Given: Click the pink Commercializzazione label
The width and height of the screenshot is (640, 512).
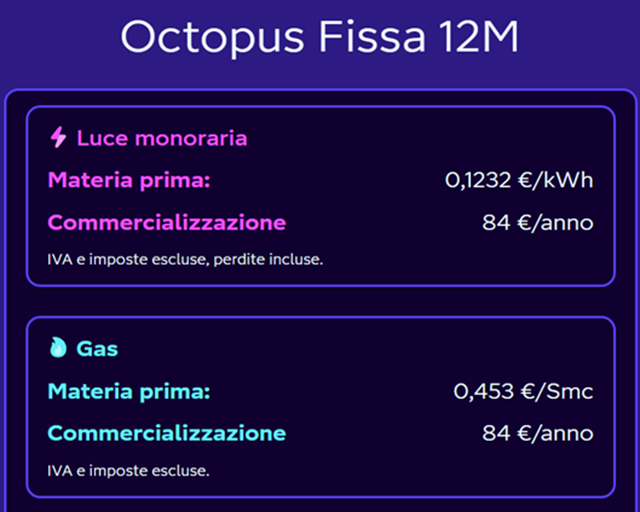Looking at the screenshot, I should (167, 222).
